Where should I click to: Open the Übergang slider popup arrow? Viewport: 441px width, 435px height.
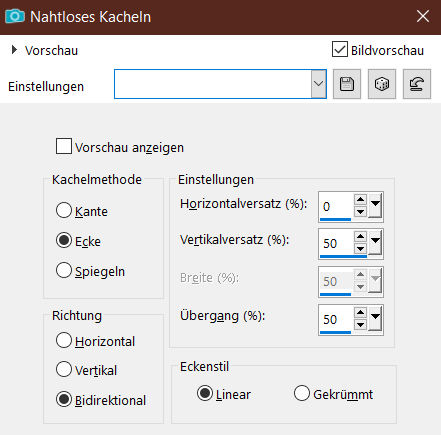click(x=375, y=319)
